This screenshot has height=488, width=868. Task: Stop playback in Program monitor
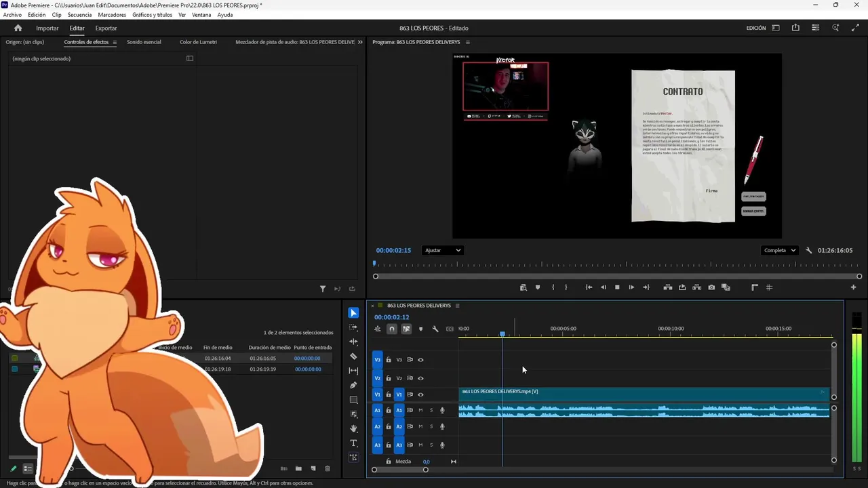coord(617,287)
